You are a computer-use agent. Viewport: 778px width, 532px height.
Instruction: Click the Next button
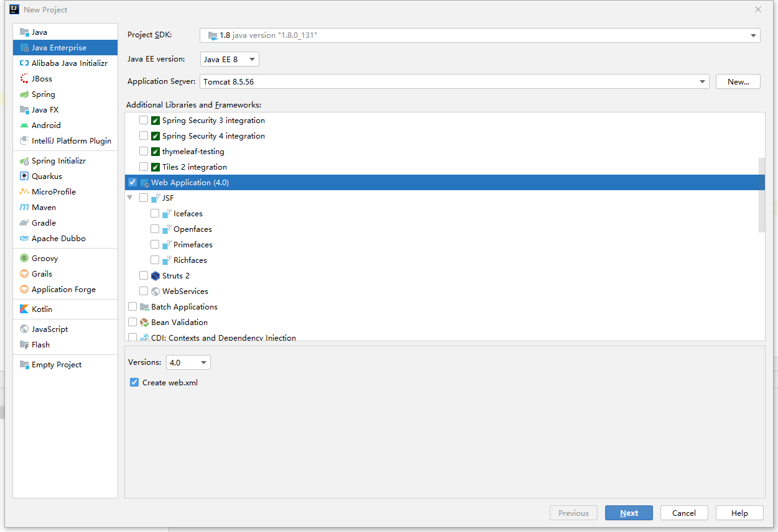click(629, 513)
